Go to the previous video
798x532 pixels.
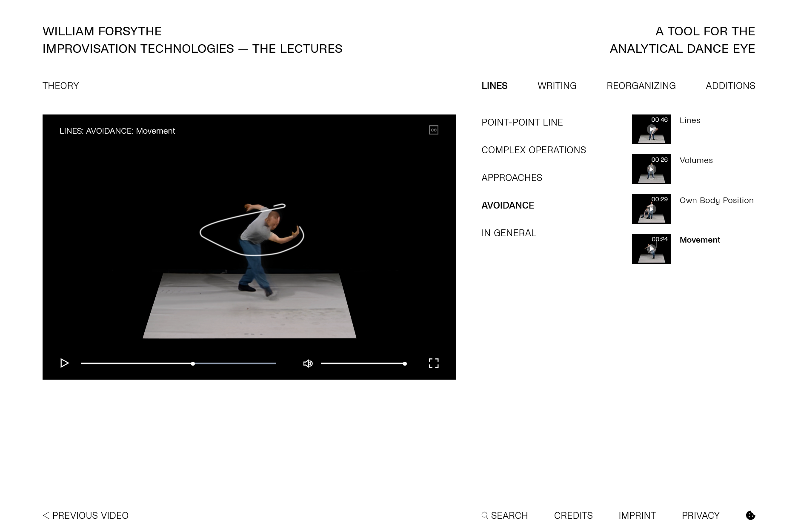pos(86,515)
